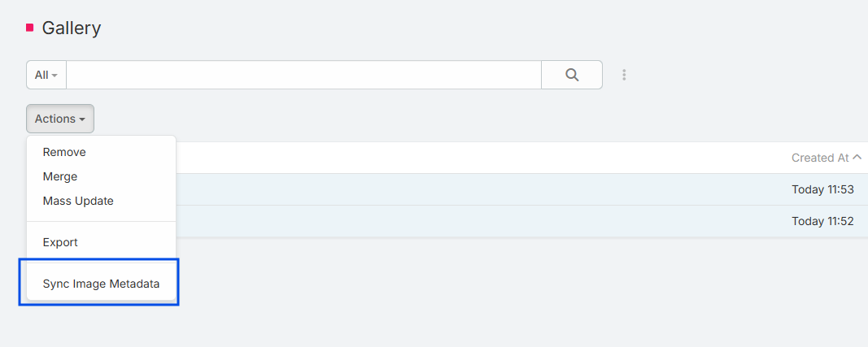Image resolution: width=868 pixels, height=347 pixels.
Task: Click the Created At sort arrow
Action: pyautogui.click(x=857, y=158)
